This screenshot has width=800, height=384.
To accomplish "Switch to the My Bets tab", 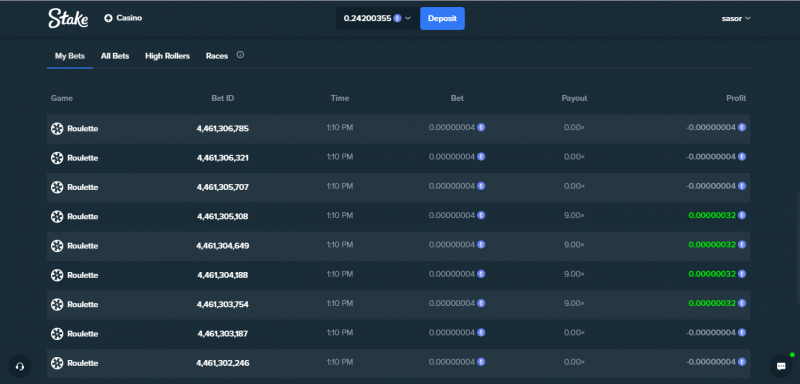I will pos(70,56).
